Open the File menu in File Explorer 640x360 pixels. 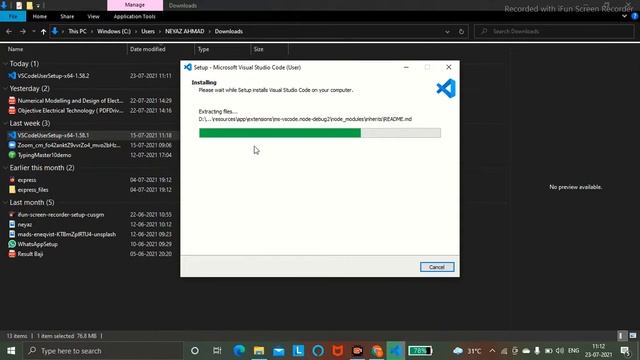(13, 16)
